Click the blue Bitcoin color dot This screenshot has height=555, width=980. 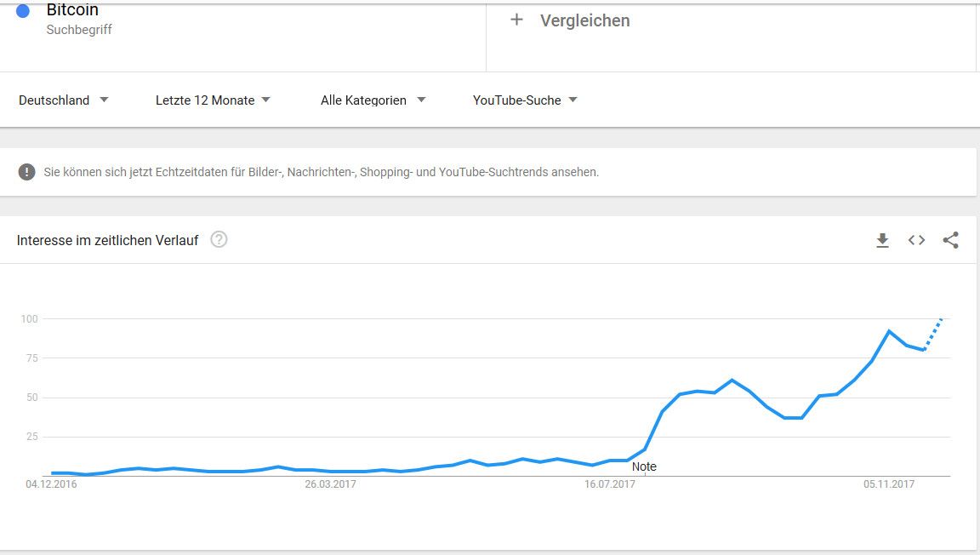[23, 11]
